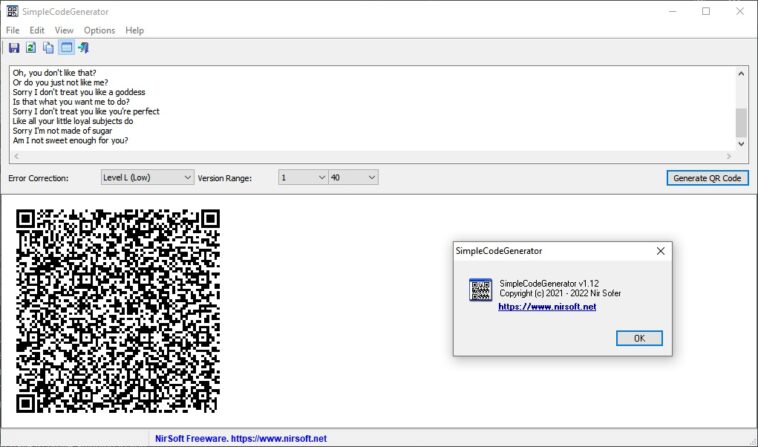The width and height of the screenshot is (758, 447).
Task: Toggle the highlighted window panel toolbar icon
Action: tap(66, 47)
